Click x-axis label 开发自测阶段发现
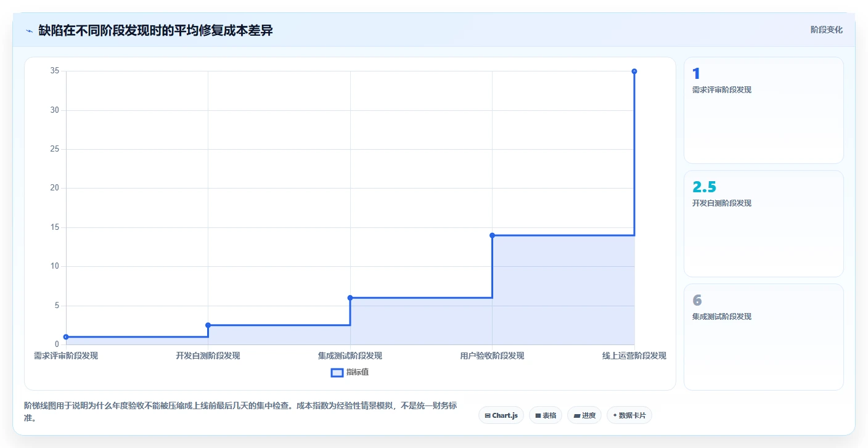 pyautogui.click(x=208, y=356)
